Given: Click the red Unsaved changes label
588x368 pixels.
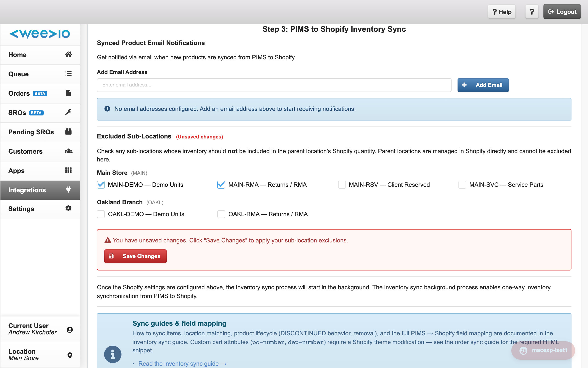Looking at the screenshot, I should (x=199, y=137).
